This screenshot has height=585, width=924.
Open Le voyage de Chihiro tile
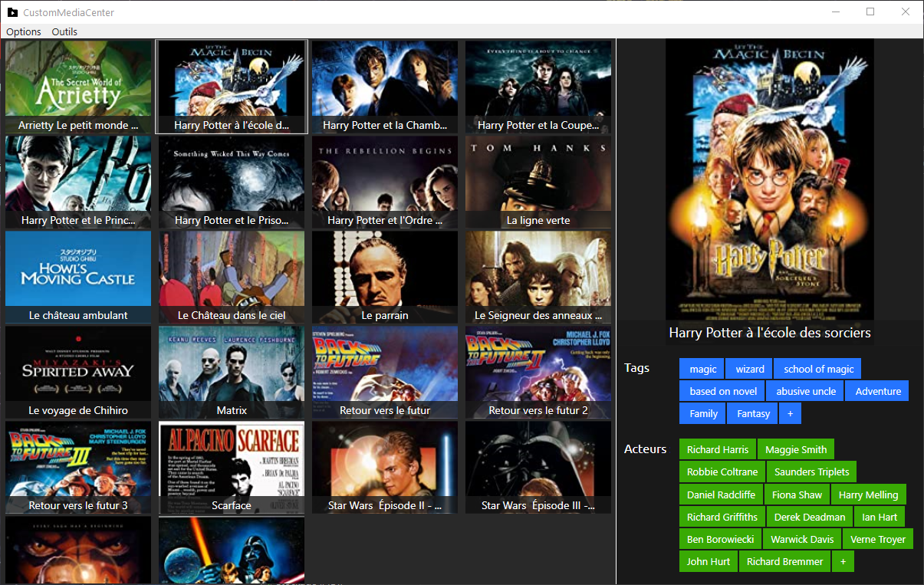pos(78,372)
